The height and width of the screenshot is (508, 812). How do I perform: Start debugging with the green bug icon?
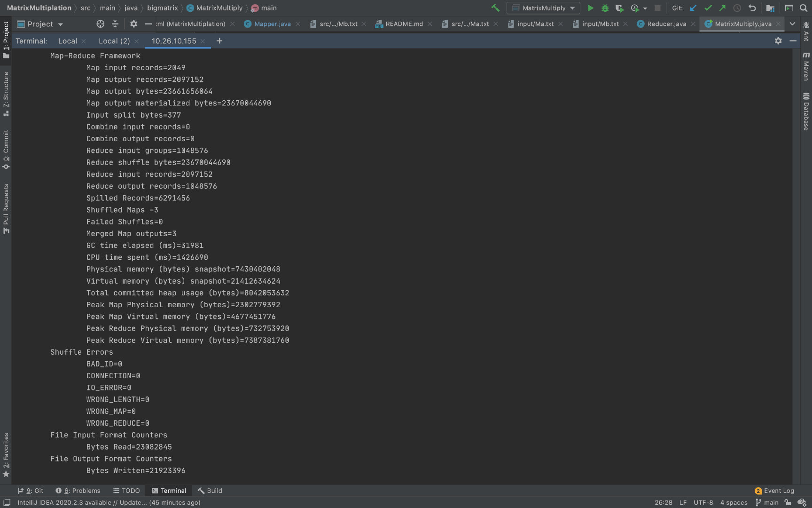(x=605, y=8)
